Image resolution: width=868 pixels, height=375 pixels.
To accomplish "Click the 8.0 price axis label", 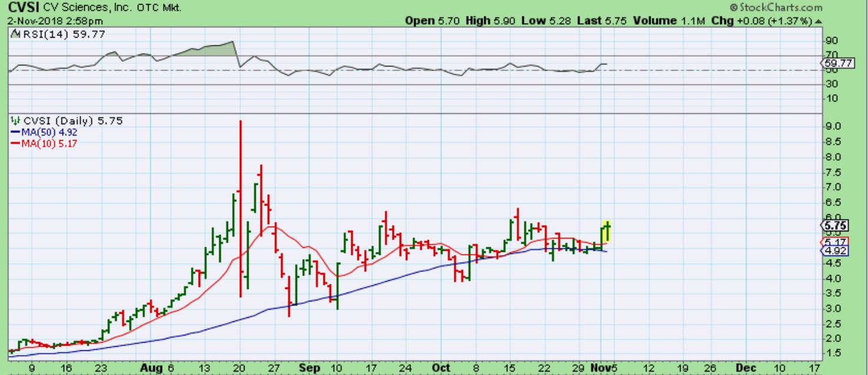I will 833,157.
